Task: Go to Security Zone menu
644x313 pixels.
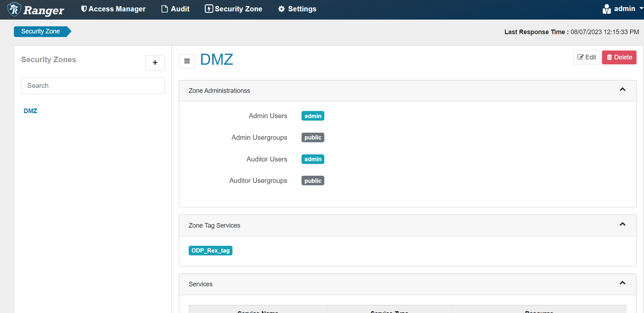Action: click(234, 9)
